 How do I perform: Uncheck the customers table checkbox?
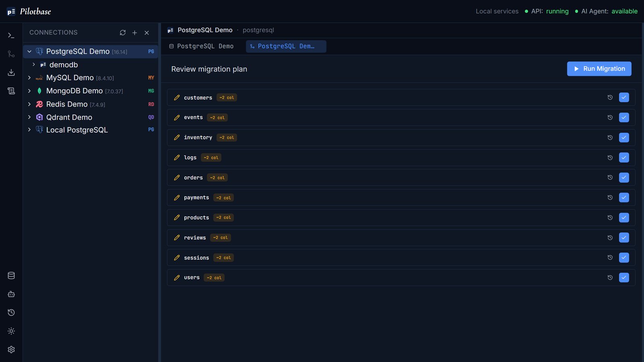pos(624,97)
